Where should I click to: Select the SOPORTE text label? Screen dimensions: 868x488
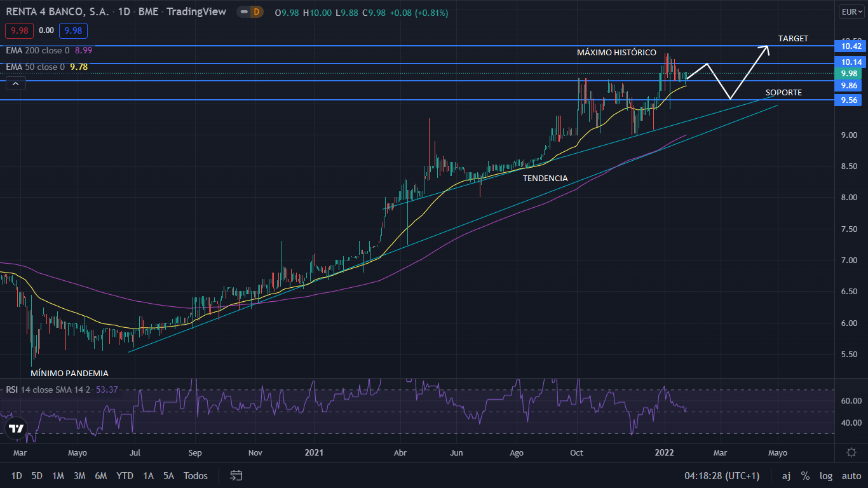click(x=783, y=93)
